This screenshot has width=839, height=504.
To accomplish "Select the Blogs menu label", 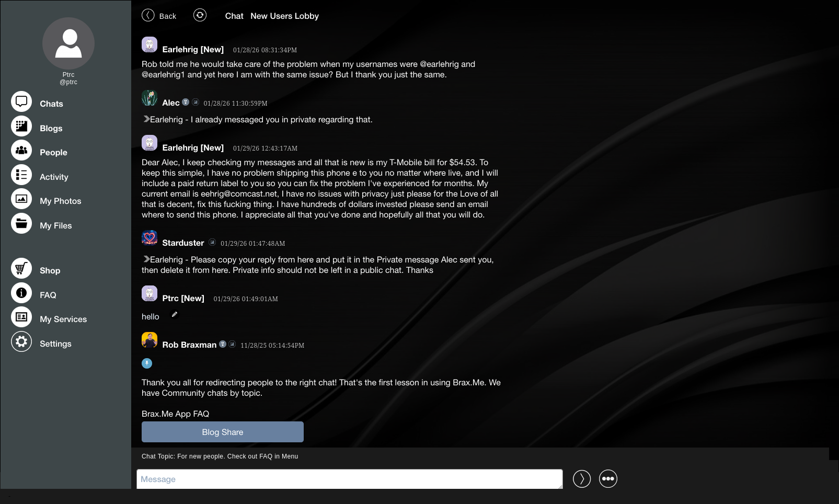I will (x=51, y=128).
